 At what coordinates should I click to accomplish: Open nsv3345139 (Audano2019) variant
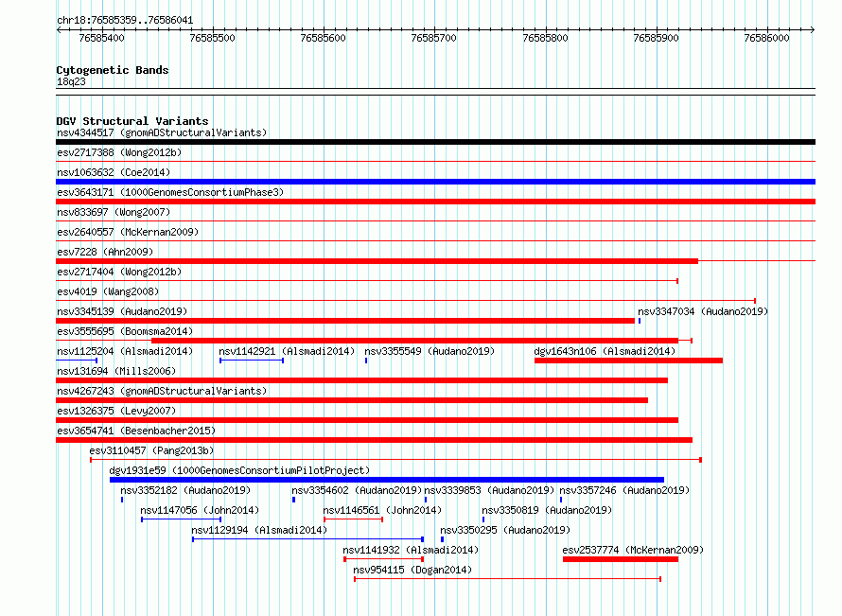(122, 311)
